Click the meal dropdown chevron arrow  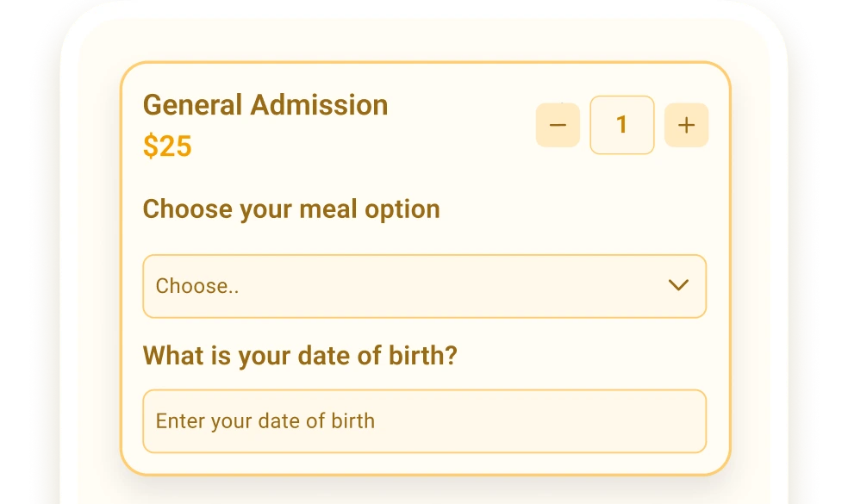pos(678,285)
